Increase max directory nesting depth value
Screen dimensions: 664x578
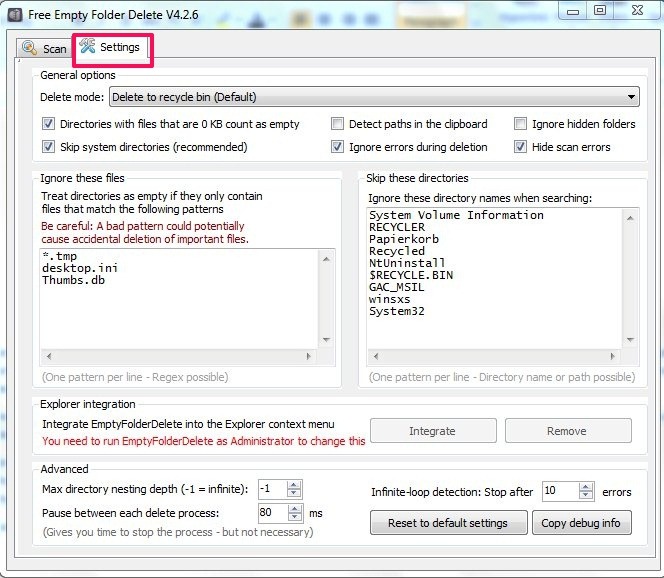294,484
